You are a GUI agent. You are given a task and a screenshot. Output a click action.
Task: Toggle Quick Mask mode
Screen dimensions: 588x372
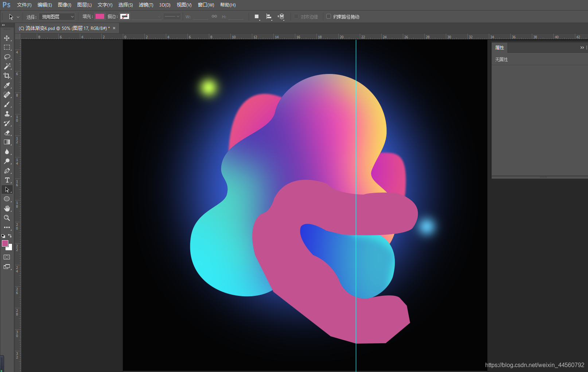[x=7, y=257]
